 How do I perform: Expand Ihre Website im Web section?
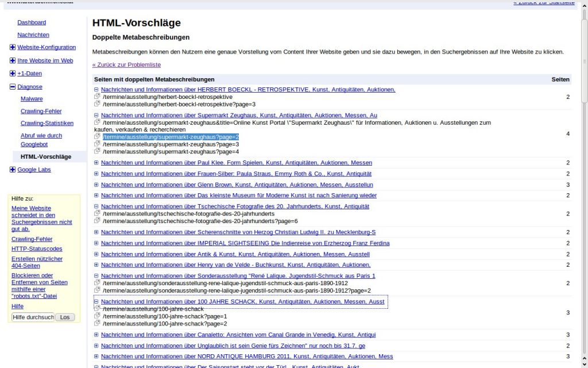coord(13,60)
